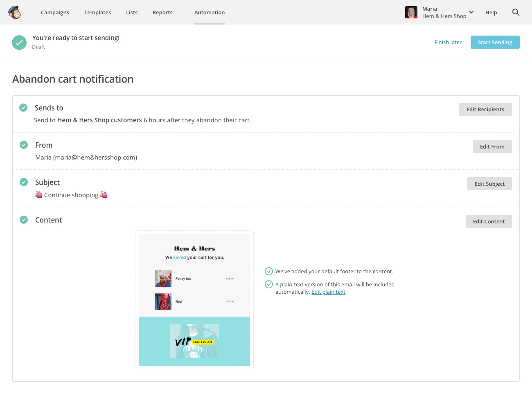
Task: Click the VIP take 15% off banner
Action: [x=194, y=341]
